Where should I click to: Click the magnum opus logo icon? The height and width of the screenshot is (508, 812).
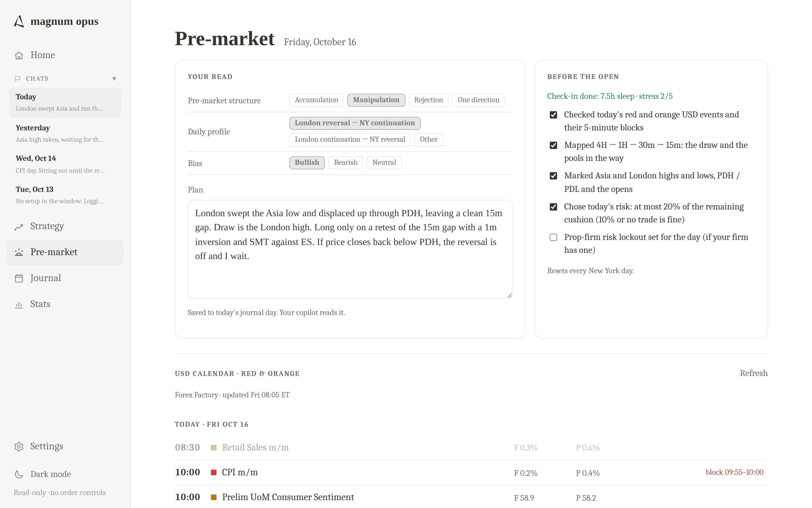pyautogui.click(x=19, y=21)
